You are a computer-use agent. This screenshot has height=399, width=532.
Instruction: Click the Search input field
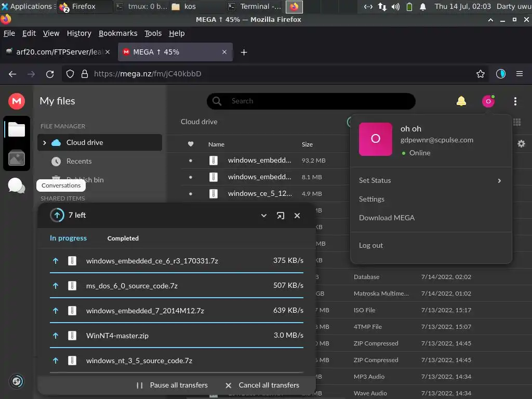311,101
